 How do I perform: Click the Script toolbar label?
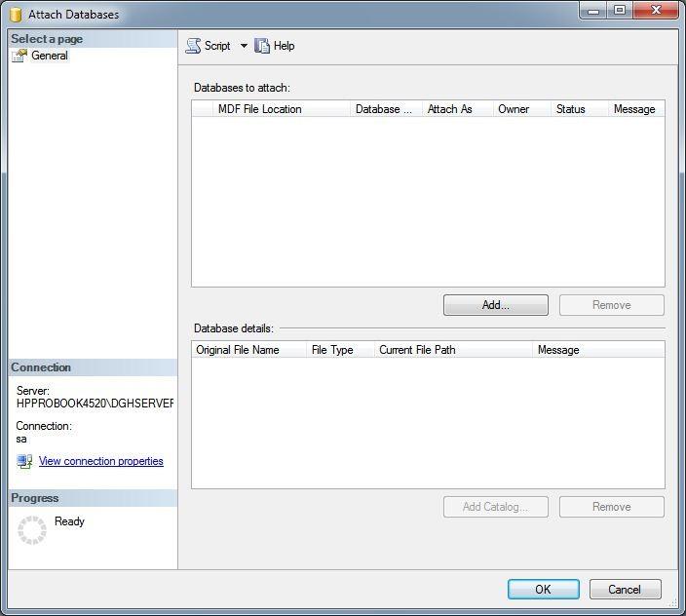pyautogui.click(x=217, y=46)
